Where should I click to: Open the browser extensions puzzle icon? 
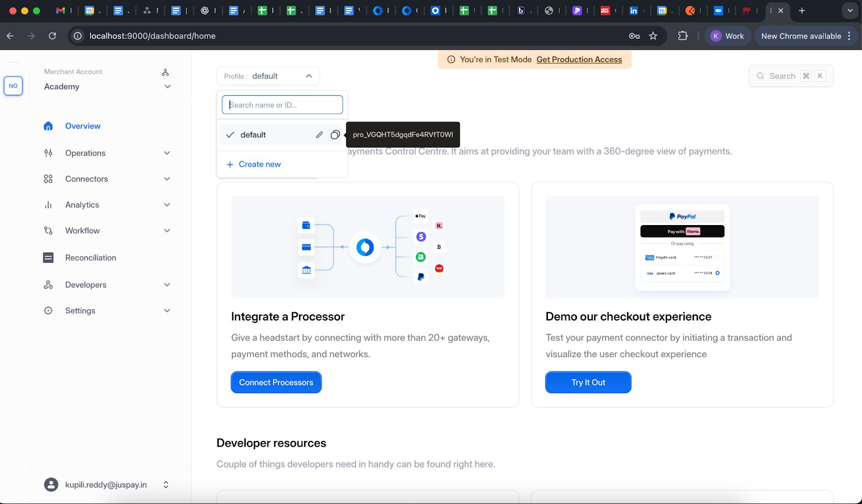tap(683, 36)
